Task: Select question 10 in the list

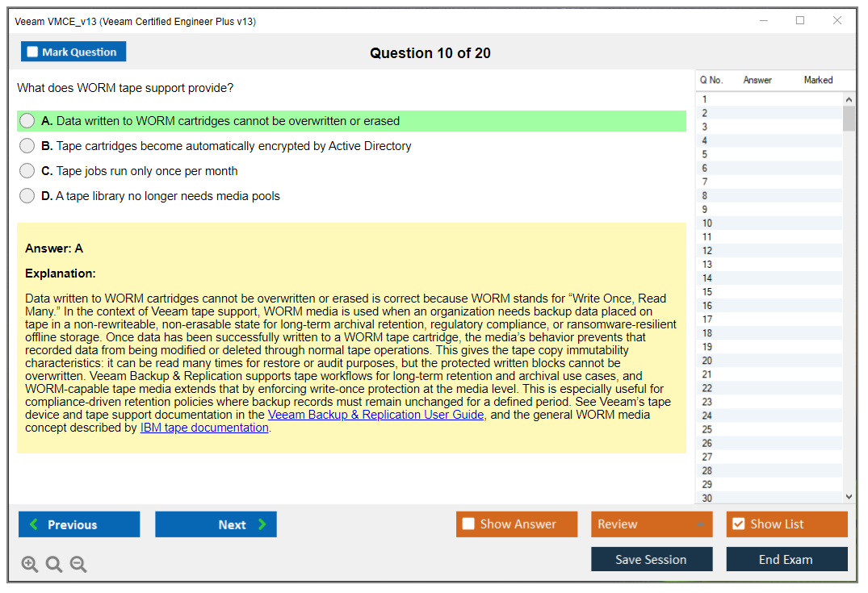Action: coord(769,223)
